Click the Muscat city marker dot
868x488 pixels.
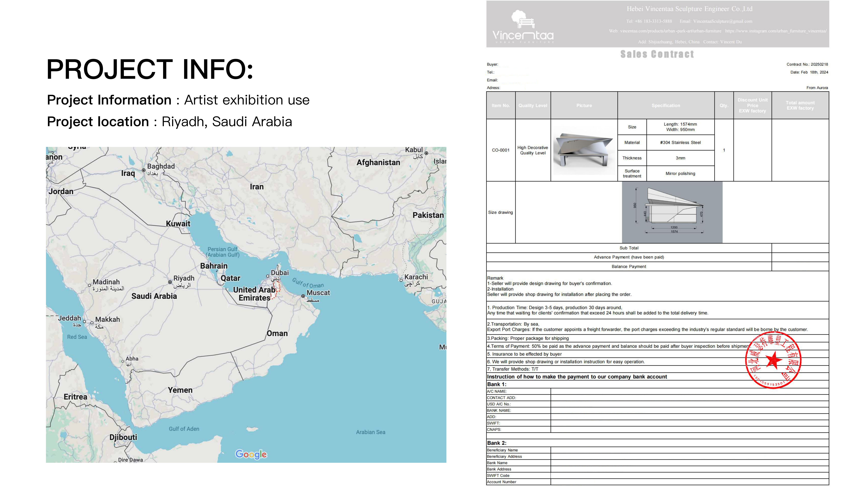(x=303, y=296)
